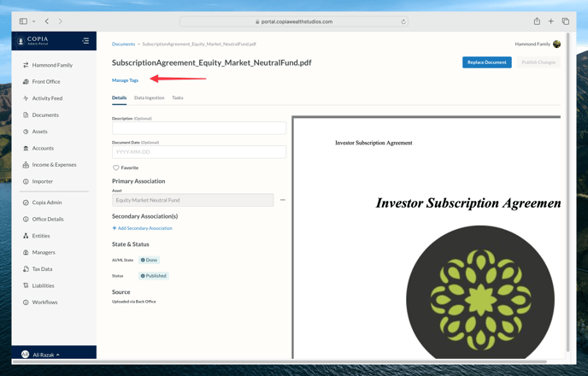Open Safari sidebar dropdown chevron
Screen dimensions: 588x376
33,21
